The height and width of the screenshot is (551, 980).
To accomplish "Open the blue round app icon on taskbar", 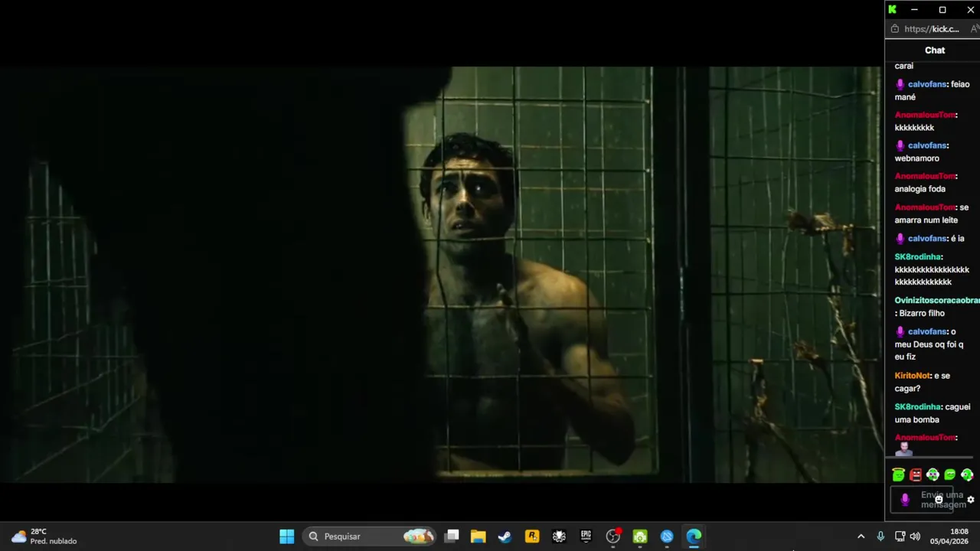I will coord(667,536).
